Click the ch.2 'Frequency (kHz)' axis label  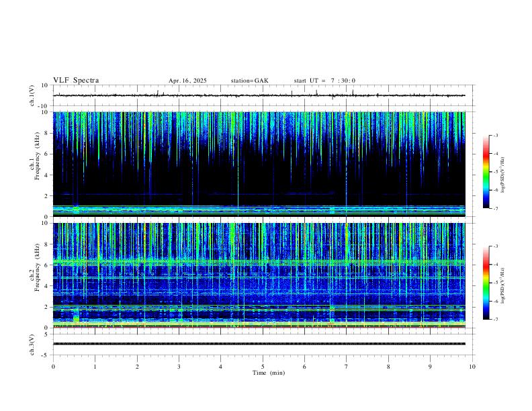(x=37, y=267)
